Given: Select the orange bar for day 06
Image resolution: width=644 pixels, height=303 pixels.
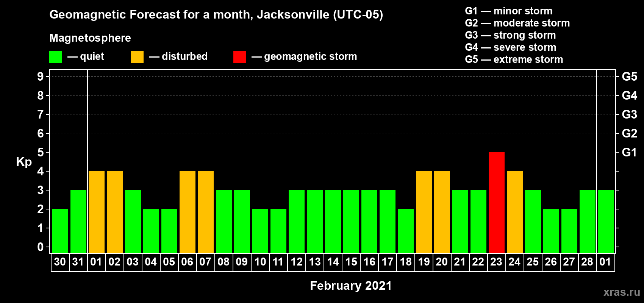Looking at the screenshot, I should coord(187,212).
